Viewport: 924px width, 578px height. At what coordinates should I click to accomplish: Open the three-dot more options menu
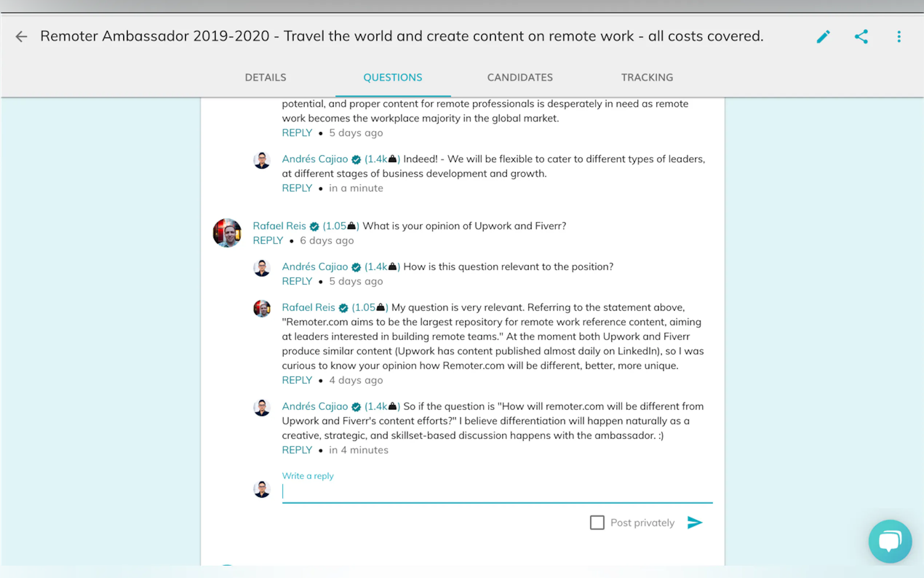(899, 37)
